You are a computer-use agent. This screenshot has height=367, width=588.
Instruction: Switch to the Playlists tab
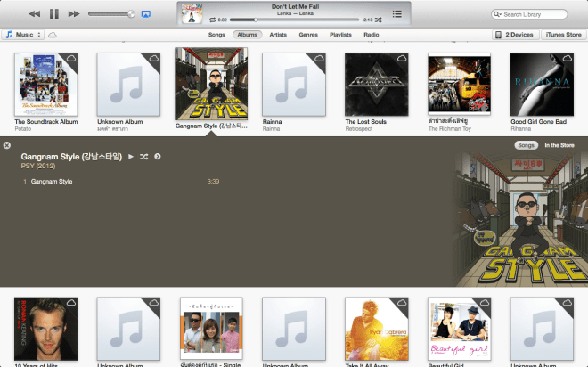[340, 35]
